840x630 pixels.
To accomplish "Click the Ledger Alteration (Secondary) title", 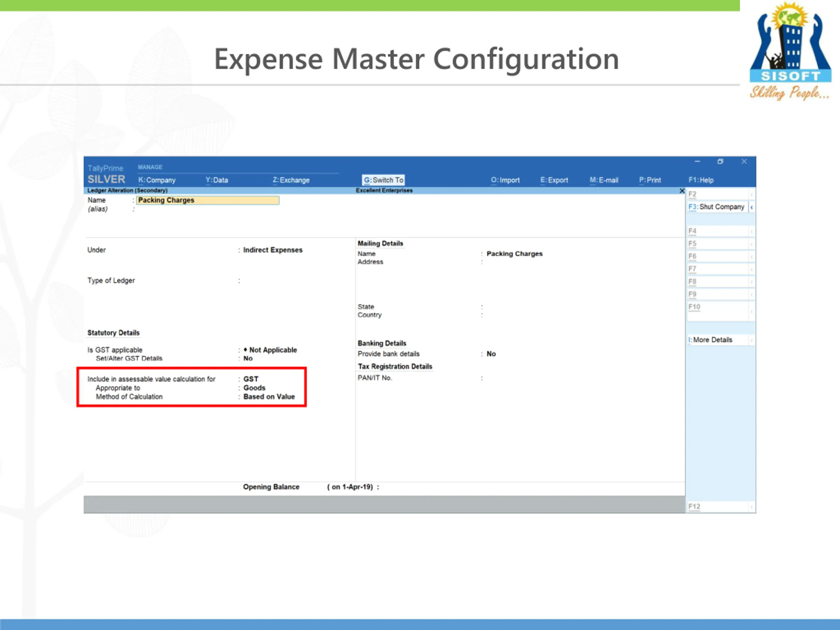I will click(x=127, y=190).
